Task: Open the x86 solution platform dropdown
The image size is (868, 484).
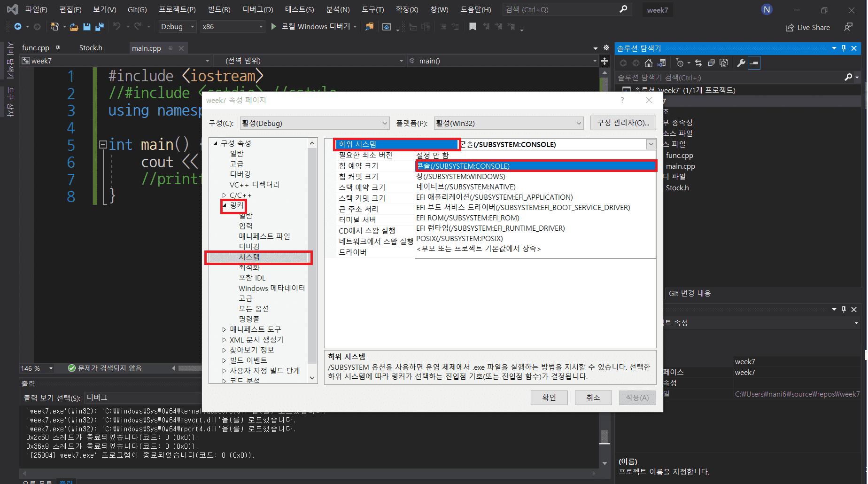Action: (232, 27)
